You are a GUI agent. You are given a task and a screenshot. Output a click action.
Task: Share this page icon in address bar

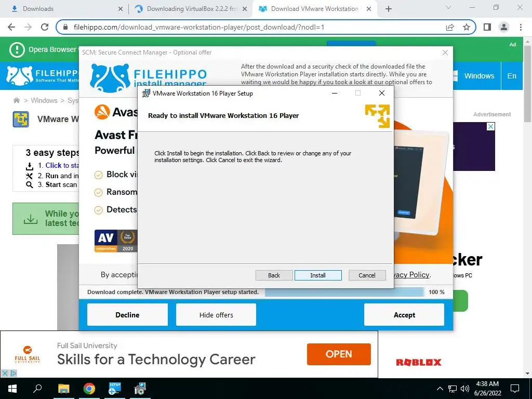click(450, 27)
